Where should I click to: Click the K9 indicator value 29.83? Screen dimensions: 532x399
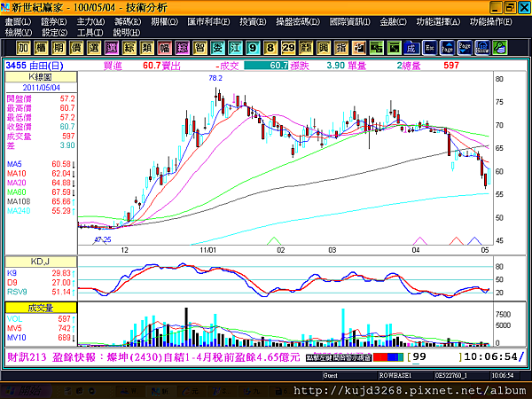[x=61, y=273]
